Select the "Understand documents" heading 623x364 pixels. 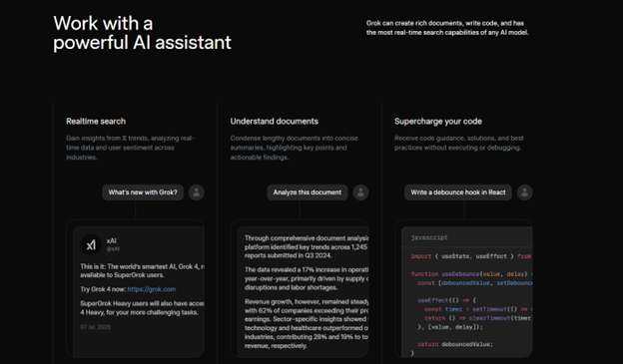[x=275, y=122]
